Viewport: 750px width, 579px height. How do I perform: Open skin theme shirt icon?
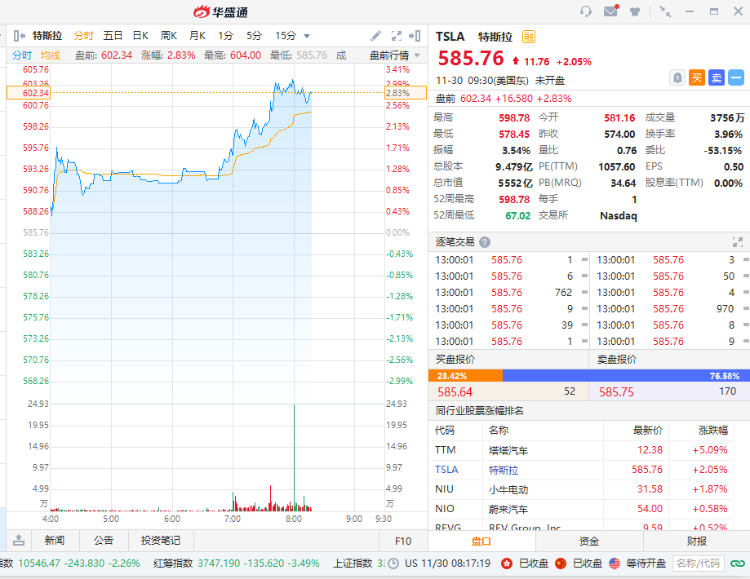635,11
